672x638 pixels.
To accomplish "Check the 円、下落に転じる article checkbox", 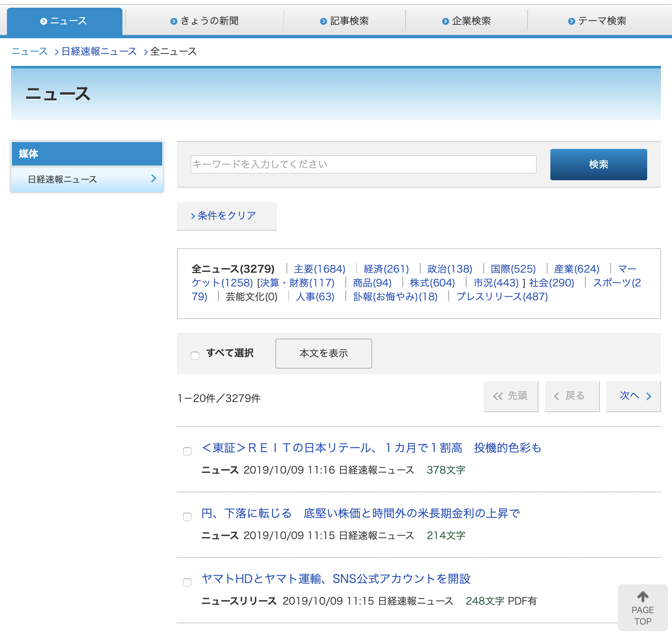I will pyautogui.click(x=187, y=517).
